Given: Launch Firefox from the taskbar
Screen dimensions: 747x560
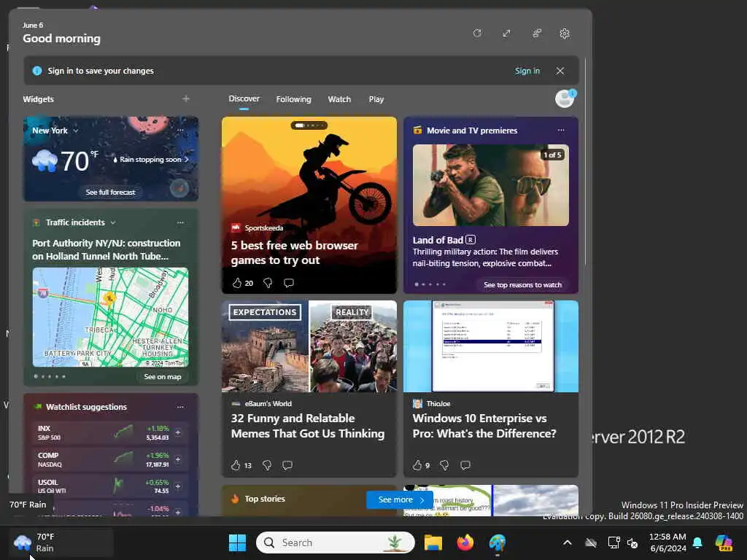Looking at the screenshot, I should tap(465, 542).
